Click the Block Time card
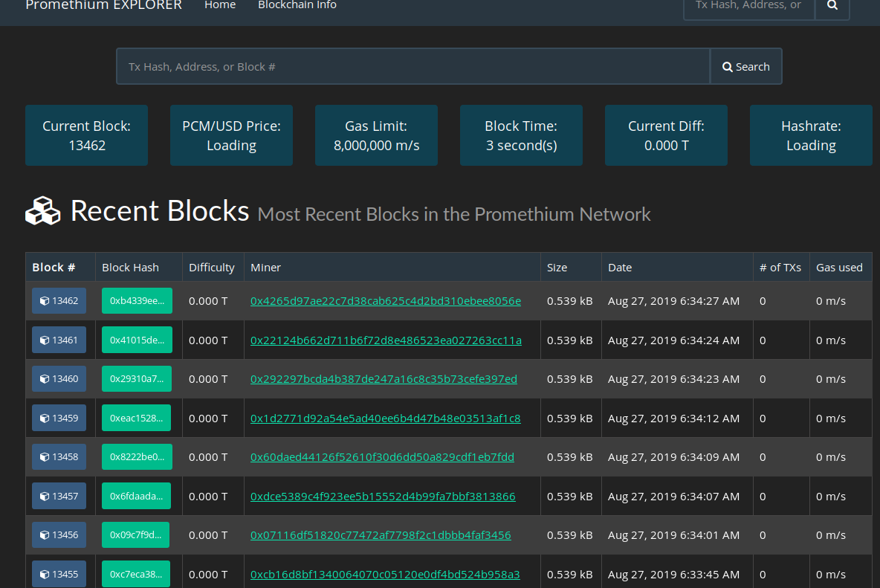The height and width of the screenshot is (588, 880). [521, 135]
